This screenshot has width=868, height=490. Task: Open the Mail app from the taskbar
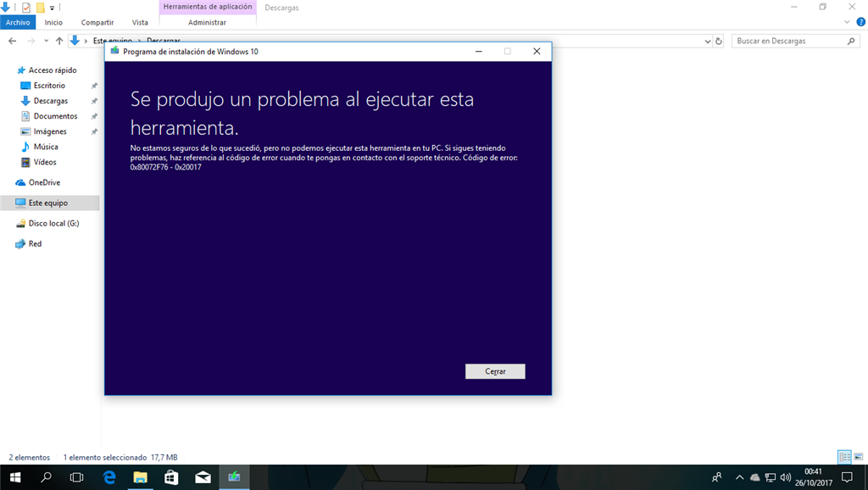tap(203, 476)
